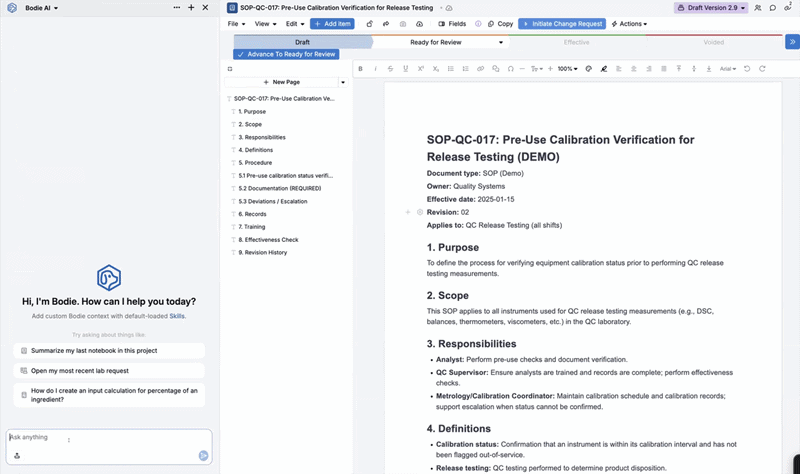Select 5.2 Documentation (REQUIRED) in outline
800x474 pixels.
[280, 188]
